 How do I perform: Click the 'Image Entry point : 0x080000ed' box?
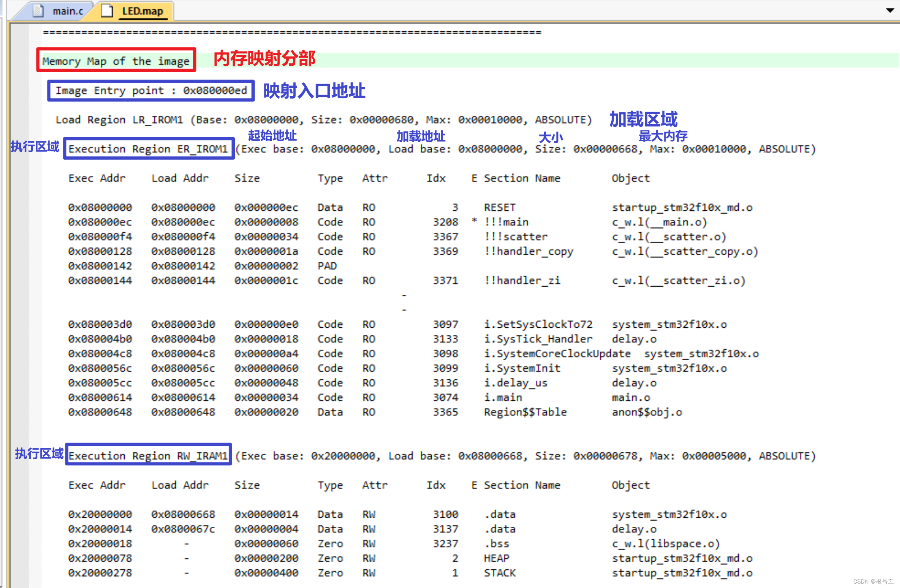pos(151,91)
